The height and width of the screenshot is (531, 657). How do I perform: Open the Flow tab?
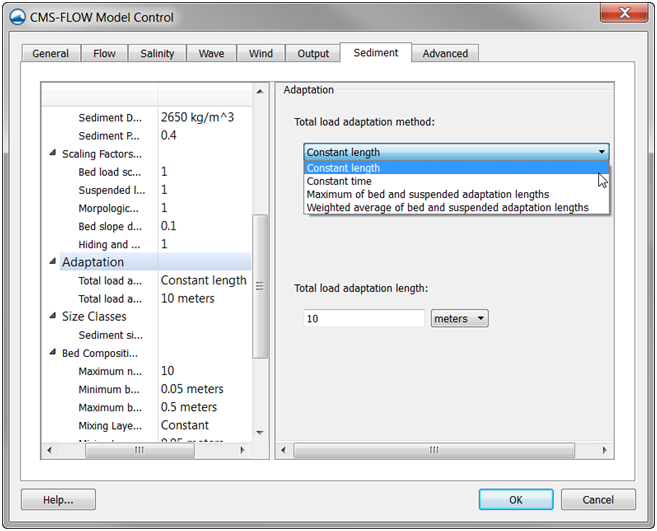click(x=104, y=53)
